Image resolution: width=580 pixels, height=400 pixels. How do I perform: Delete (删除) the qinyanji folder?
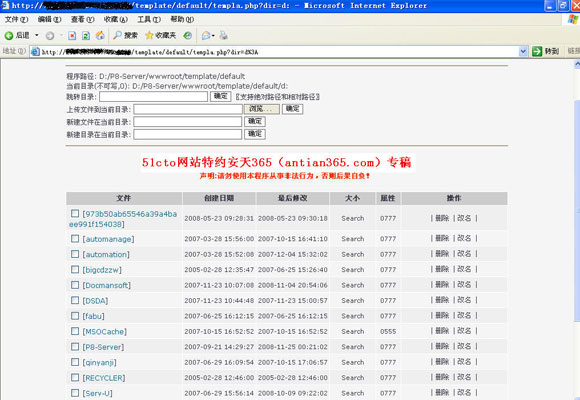[442, 362]
